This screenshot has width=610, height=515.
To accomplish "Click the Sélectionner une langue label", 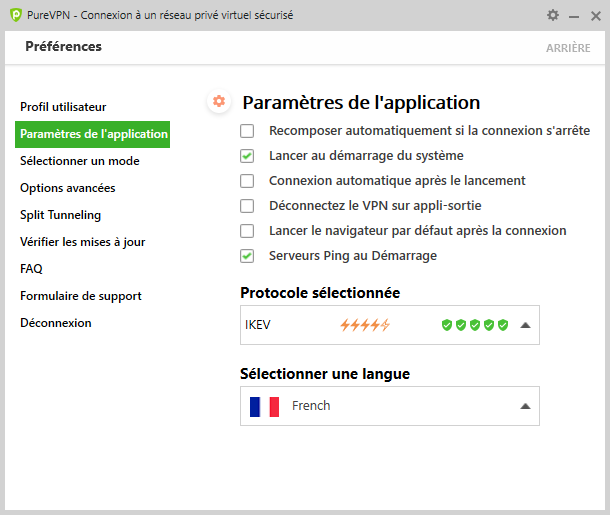I will tap(325, 374).
